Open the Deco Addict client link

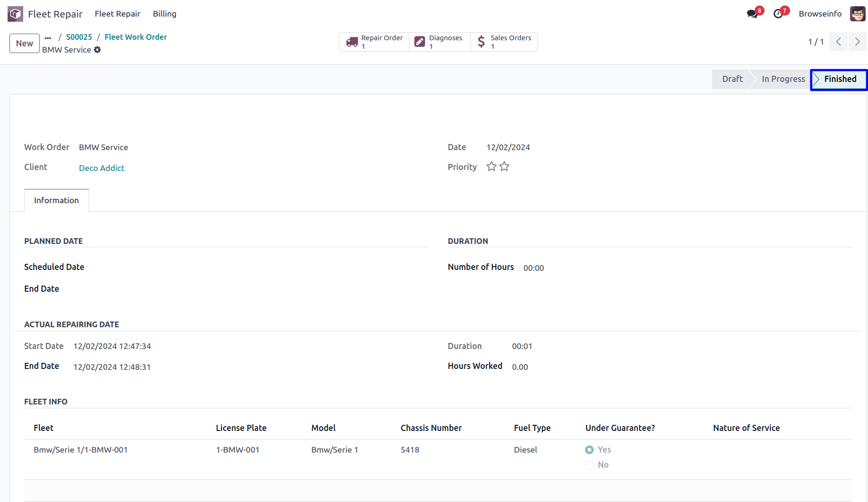coord(101,168)
